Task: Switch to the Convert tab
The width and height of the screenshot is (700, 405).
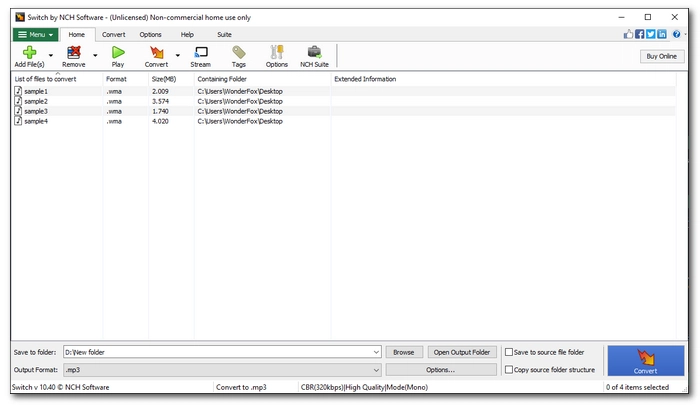Action: (x=113, y=34)
